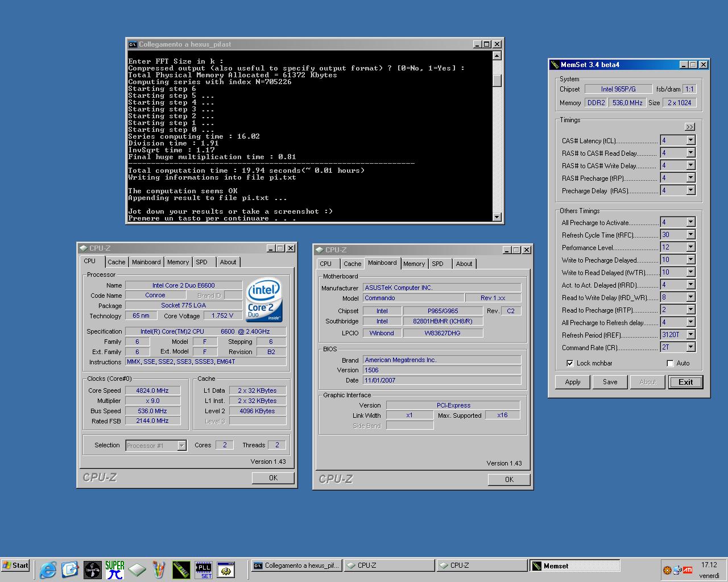The height and width of the screenshot is (582, 728).
Task: Click the console window title bar icon
Action: point(133,44)
